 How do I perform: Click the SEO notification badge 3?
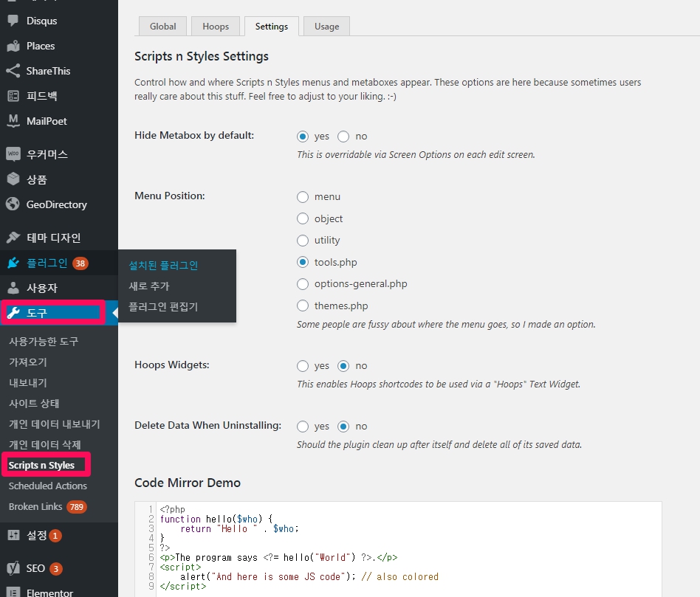pos(55,568)
